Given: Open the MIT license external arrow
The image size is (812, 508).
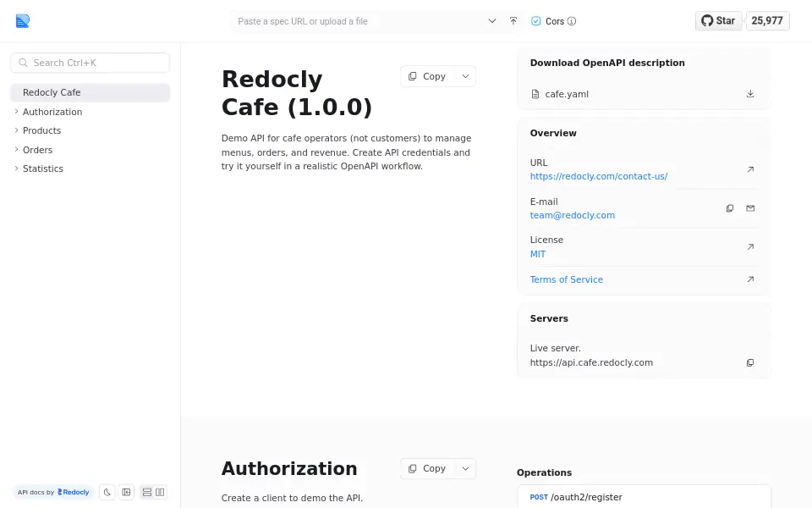Looking at the screenshot, I should pyautogui.click(x=750, y=246).
